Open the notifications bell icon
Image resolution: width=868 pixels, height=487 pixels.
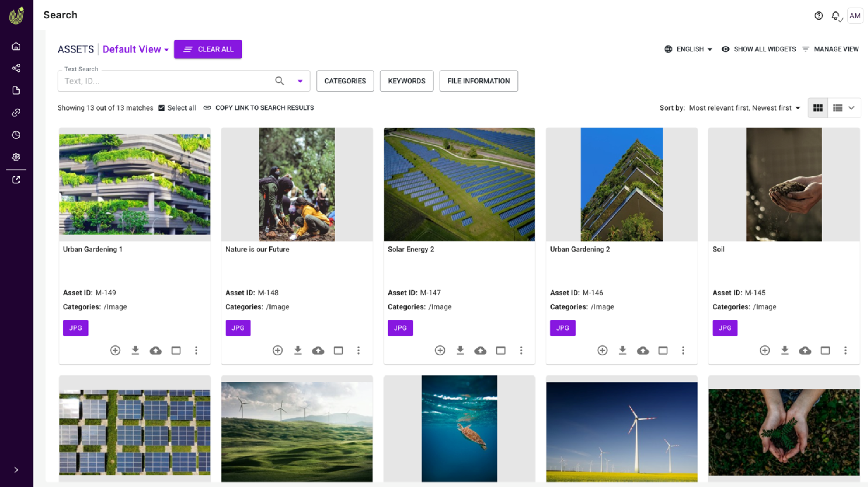point(836,16)
